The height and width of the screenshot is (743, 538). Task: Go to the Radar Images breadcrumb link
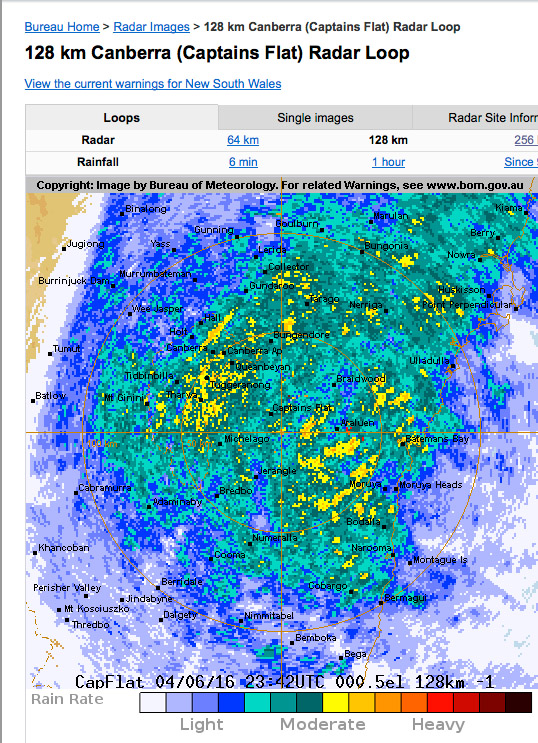[x=151, y=27]
